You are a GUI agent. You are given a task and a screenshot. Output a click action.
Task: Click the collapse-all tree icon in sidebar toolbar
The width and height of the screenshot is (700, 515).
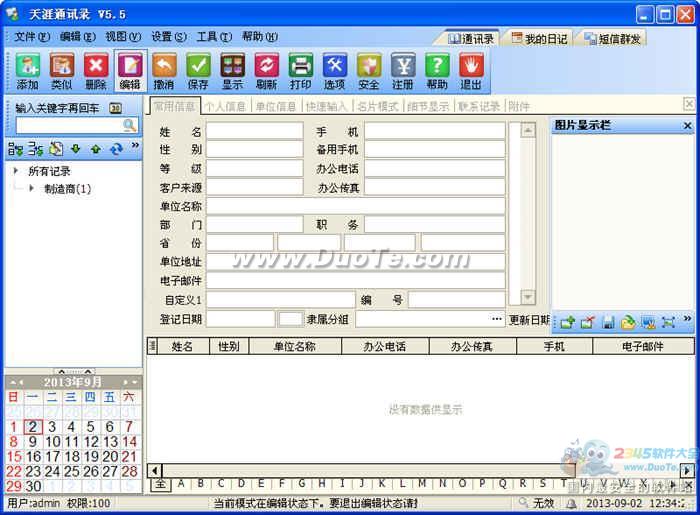click(35, 149)
